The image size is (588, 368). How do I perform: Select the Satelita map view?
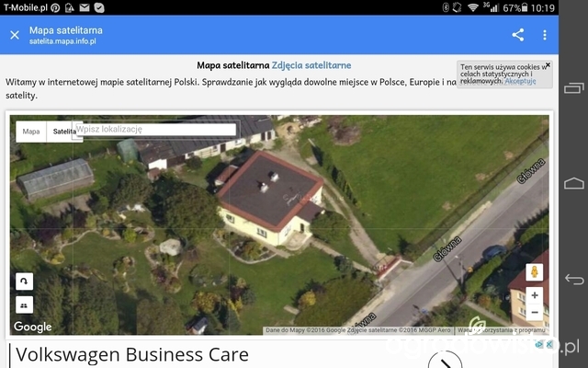coord(64,132)
